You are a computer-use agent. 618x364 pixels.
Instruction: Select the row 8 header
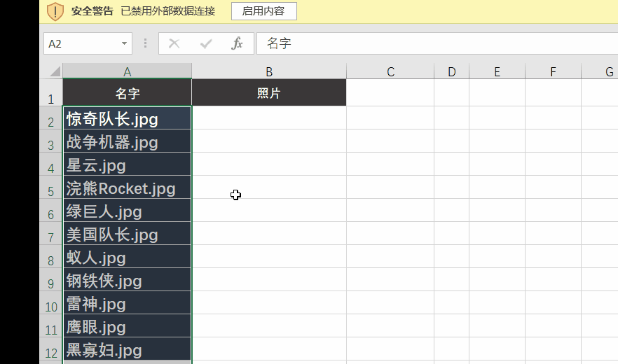pos(51,256)
